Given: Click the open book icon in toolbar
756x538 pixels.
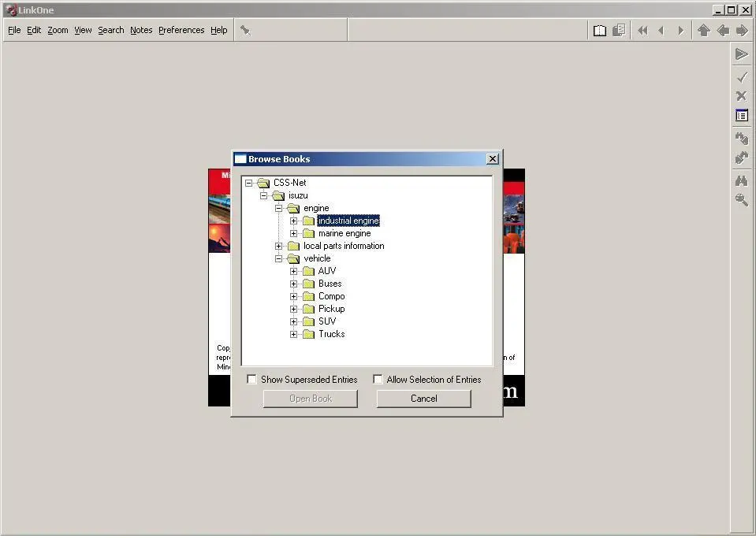Looking at the screenshot, I should coord(599,31).
